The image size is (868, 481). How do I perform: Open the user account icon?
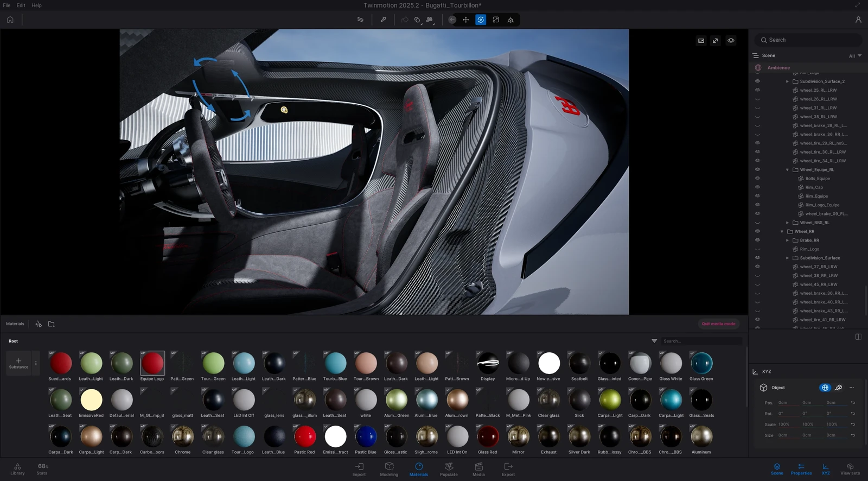[x=858, y=20]
